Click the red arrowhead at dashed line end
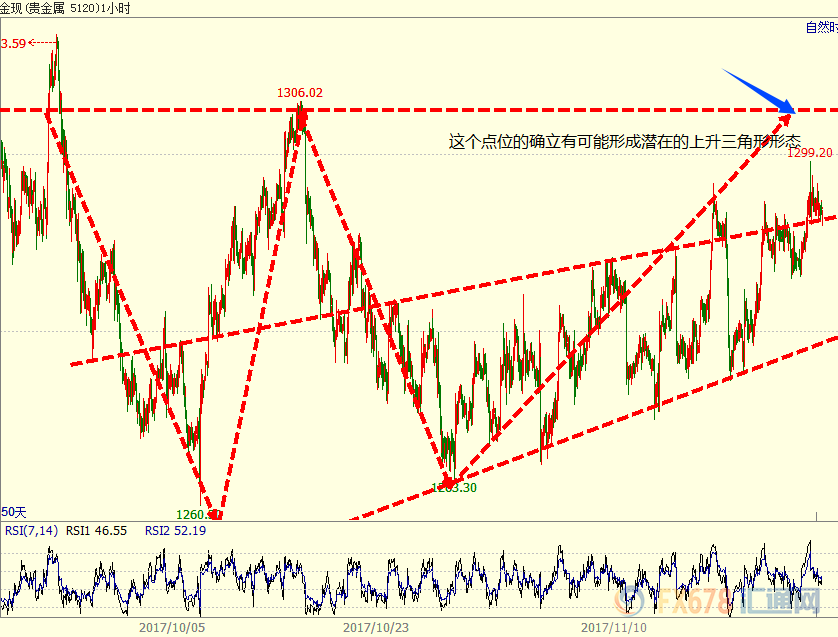Screen dimensions: 838x637 pos(789,107)
